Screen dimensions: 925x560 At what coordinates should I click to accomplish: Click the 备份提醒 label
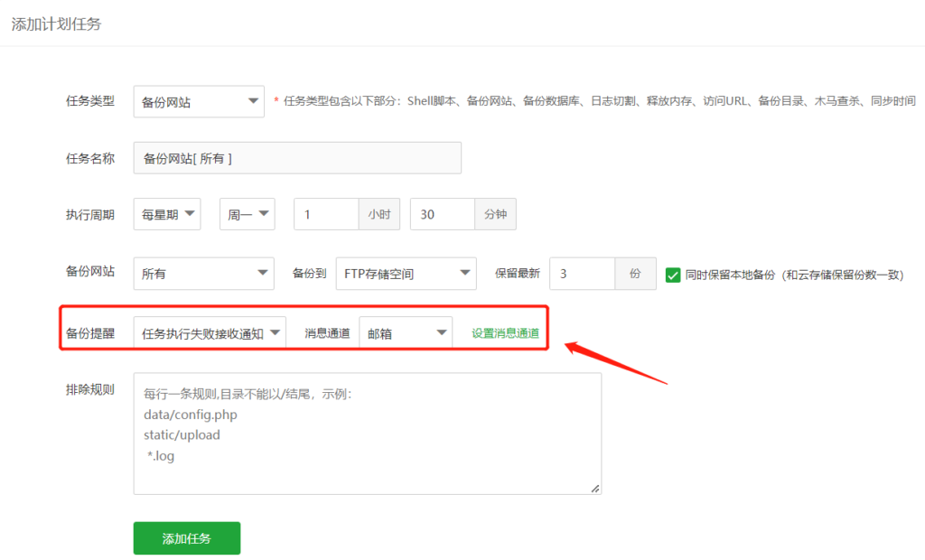(x=89, y=333)
